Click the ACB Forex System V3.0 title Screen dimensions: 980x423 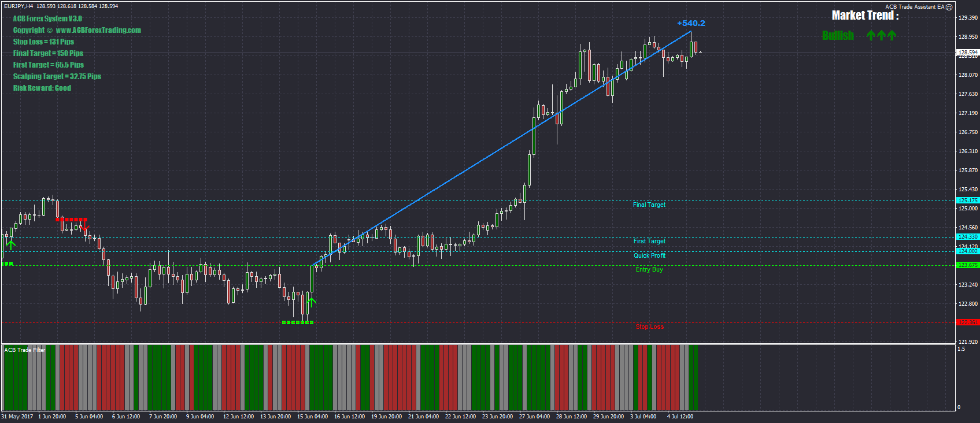pos(47,18)
